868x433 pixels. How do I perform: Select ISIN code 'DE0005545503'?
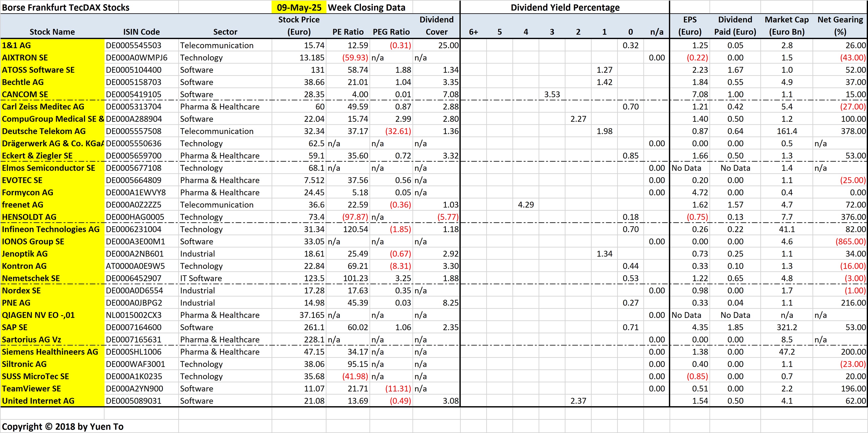click(134, 45)
